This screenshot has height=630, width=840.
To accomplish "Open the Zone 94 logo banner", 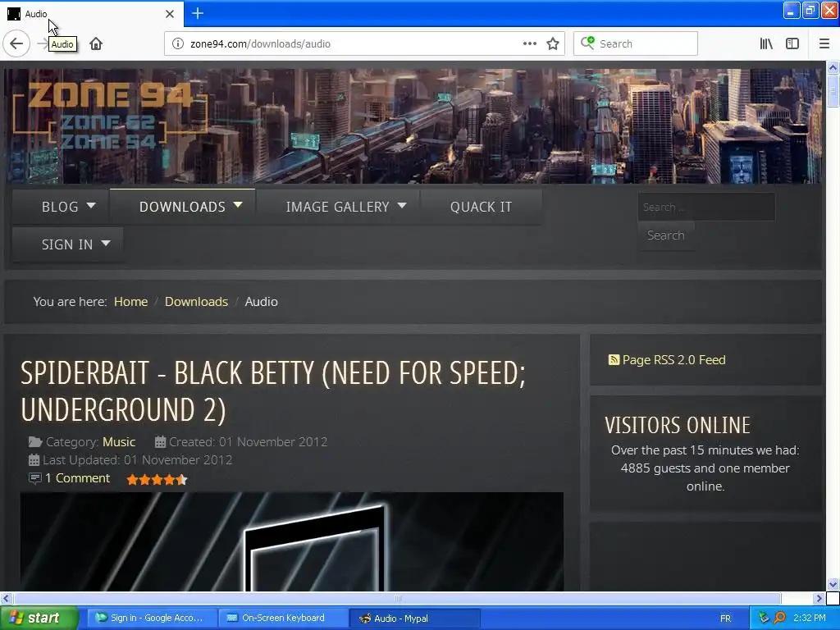I will pyautogui.click(x=110, y=116).
